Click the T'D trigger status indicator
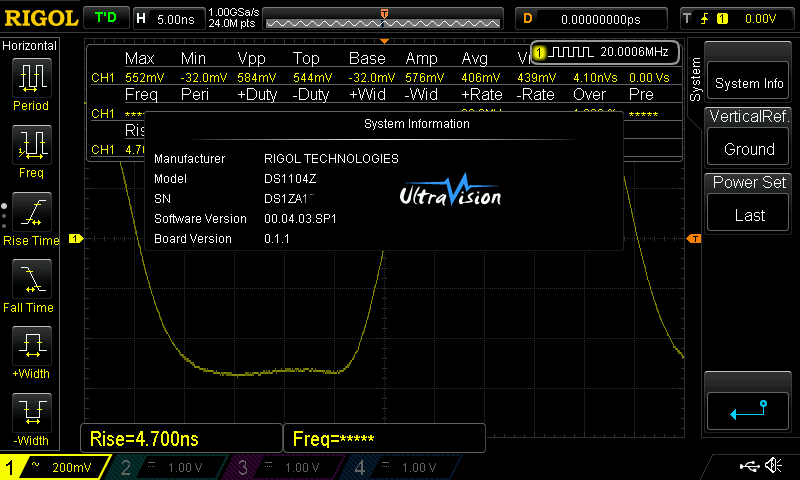800x480 pixels. 106,18
